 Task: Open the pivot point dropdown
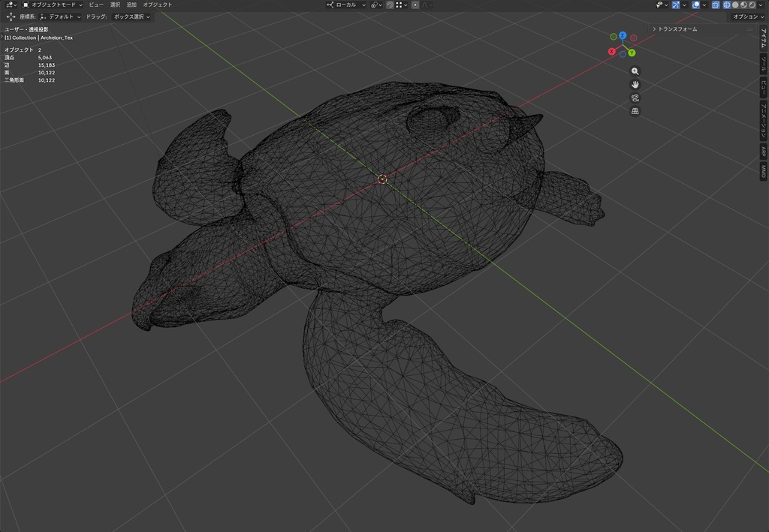click(x=377, y=5)
